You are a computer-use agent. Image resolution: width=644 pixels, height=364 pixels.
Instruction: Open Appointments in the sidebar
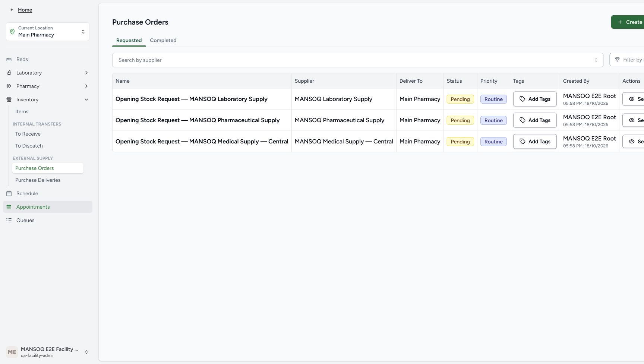48,207
